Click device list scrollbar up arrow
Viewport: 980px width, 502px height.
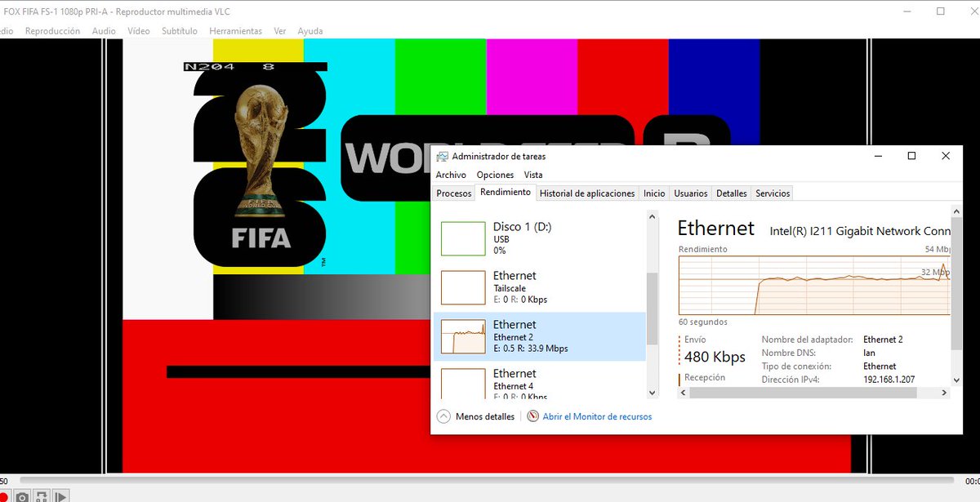tap(653, 217)
